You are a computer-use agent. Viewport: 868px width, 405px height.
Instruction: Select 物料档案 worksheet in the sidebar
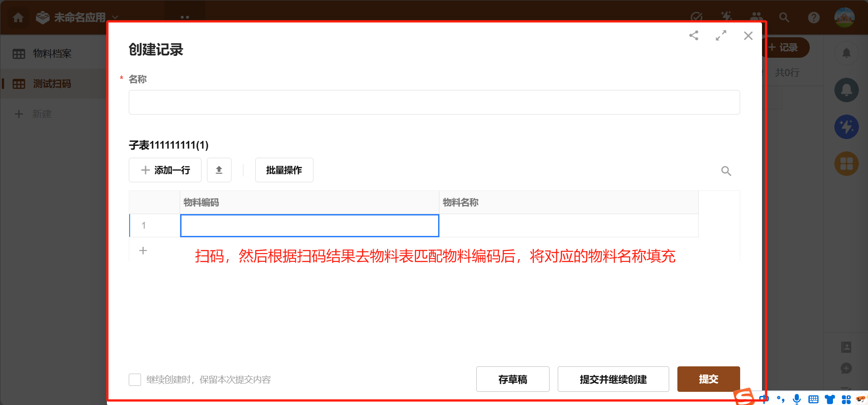click(53, 54)
